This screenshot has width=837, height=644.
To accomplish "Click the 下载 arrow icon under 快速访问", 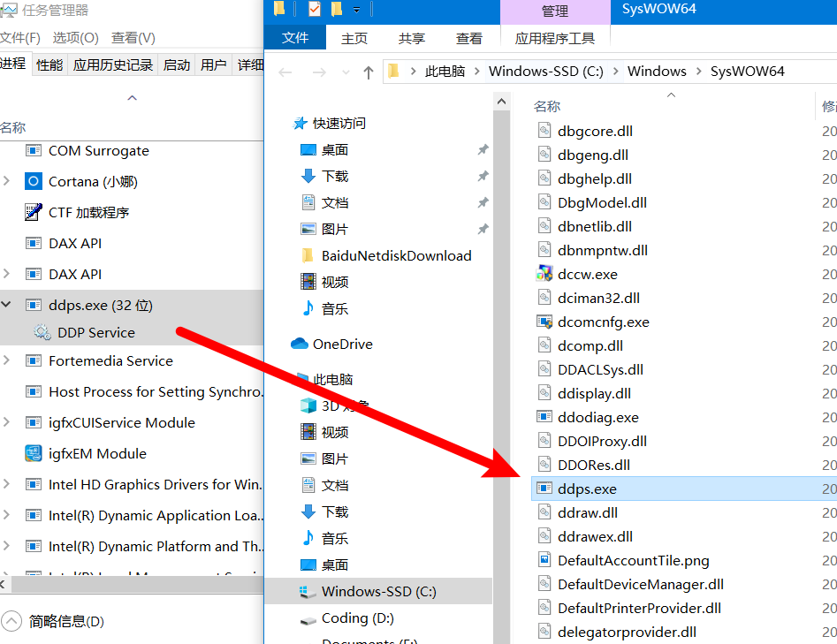I will (308, 176).
